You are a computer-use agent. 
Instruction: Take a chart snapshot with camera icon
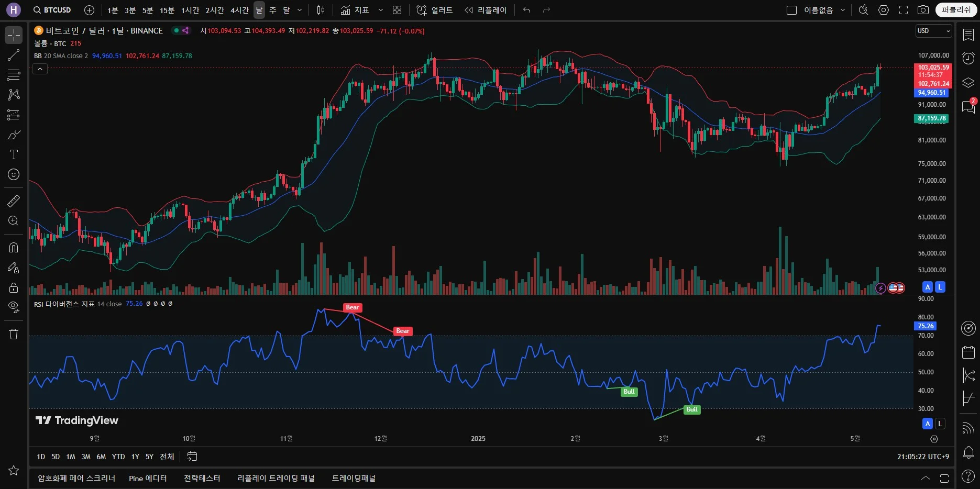pos(923,10)
